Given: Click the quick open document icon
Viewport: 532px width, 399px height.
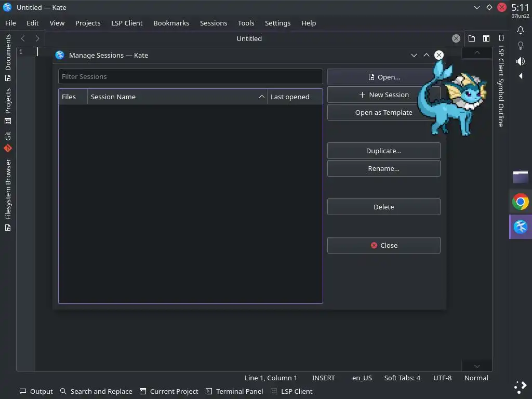Looking at the screenshot, I should click(x=472, y=38).
